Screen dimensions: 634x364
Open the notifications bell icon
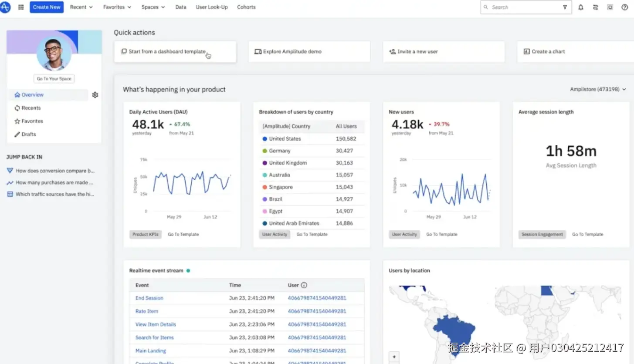581,7
